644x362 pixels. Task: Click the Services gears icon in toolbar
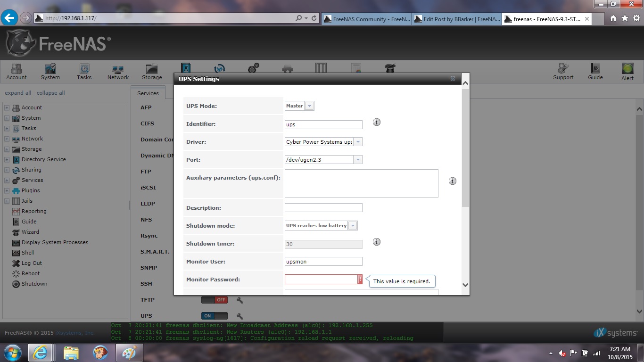[254, 68]
